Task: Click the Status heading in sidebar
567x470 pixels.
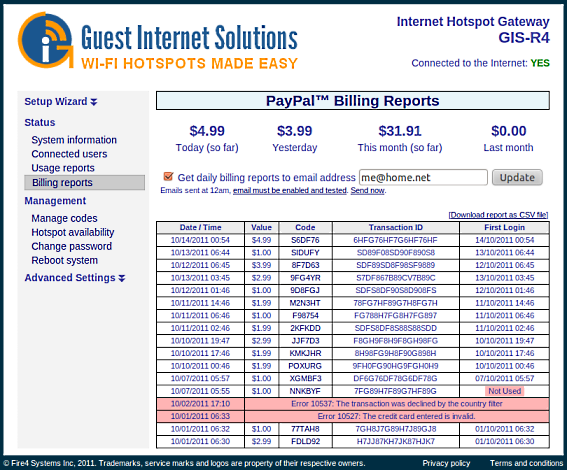Action: coord(40,123)
